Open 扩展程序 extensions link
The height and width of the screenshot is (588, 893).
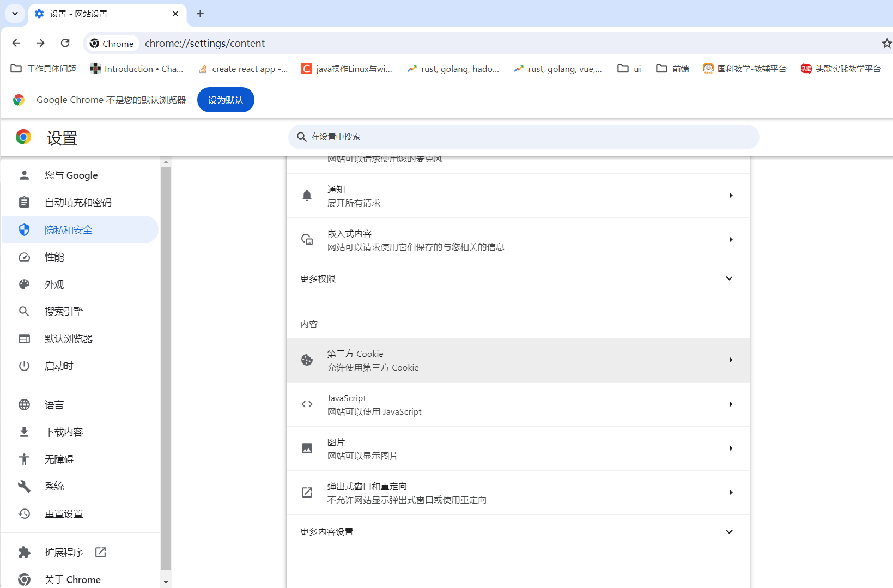point(64,553)
